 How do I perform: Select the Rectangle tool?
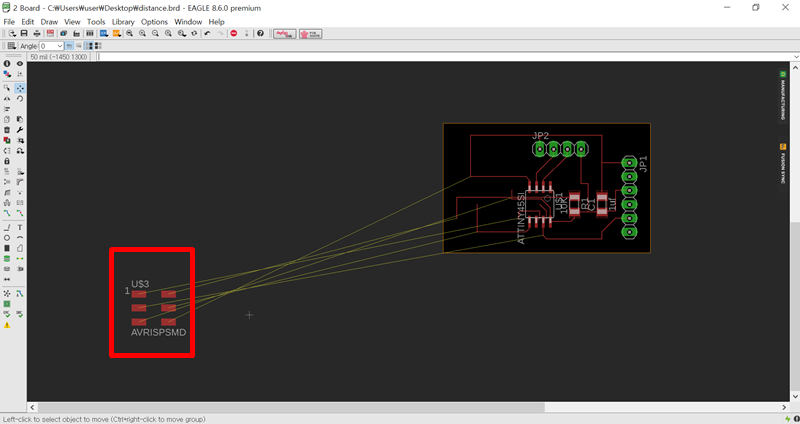tap(7, 248)
